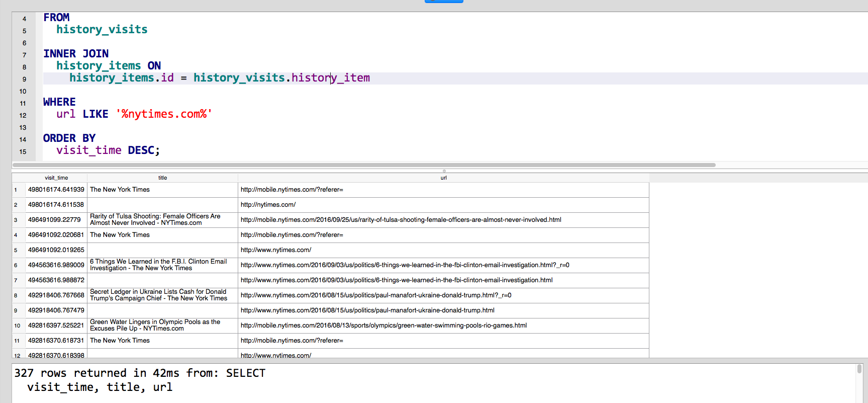Screen dimensions: 868x403
Task: Click the WHERE keyword
Action: click(x=59, y=102)
